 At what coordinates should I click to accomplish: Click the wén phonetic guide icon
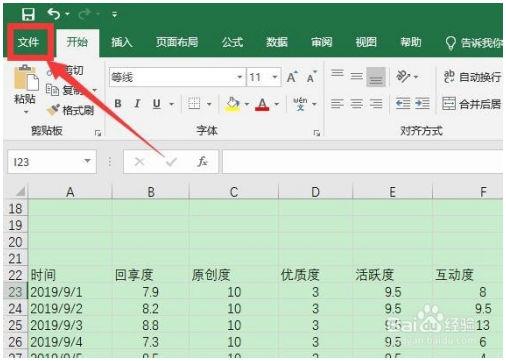pyautogui.click(x=300, y=104)
